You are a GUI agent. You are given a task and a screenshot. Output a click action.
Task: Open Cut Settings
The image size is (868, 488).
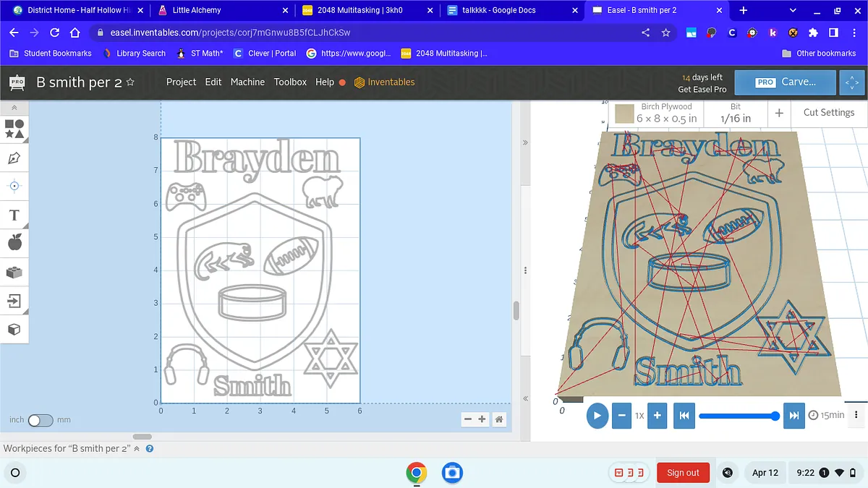(x=828, y=113)
